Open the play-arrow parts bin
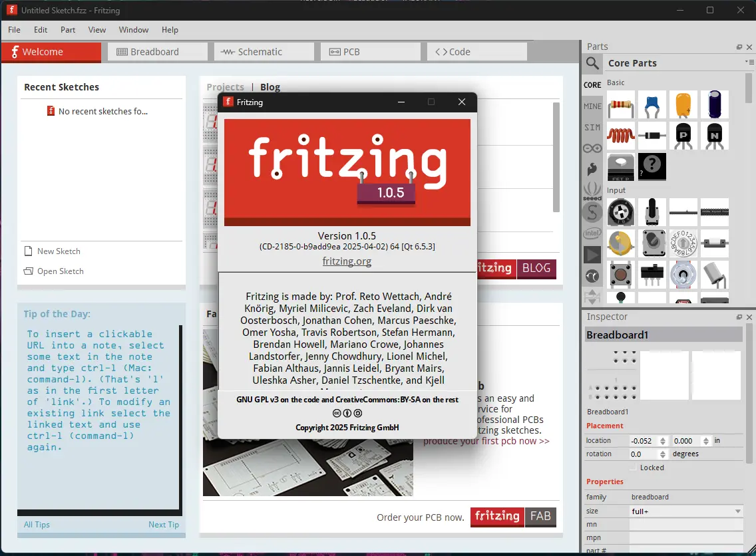Image resolution: width=756 pixels, height=556 pixels. (592, 255)
